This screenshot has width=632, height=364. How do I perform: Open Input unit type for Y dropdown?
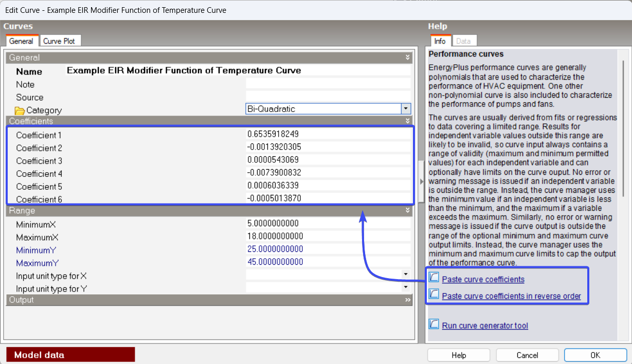pos(406,287)
